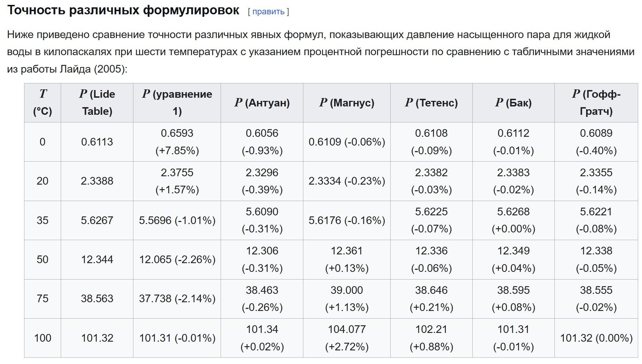Click the cell showing 0.6593 (+7.85%)
This screenshot has height=364, width=642.
[177, 142]
